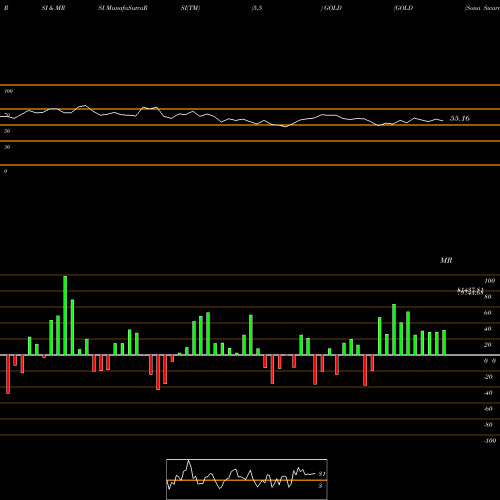Click the RSI value 55.16 label

460,118
